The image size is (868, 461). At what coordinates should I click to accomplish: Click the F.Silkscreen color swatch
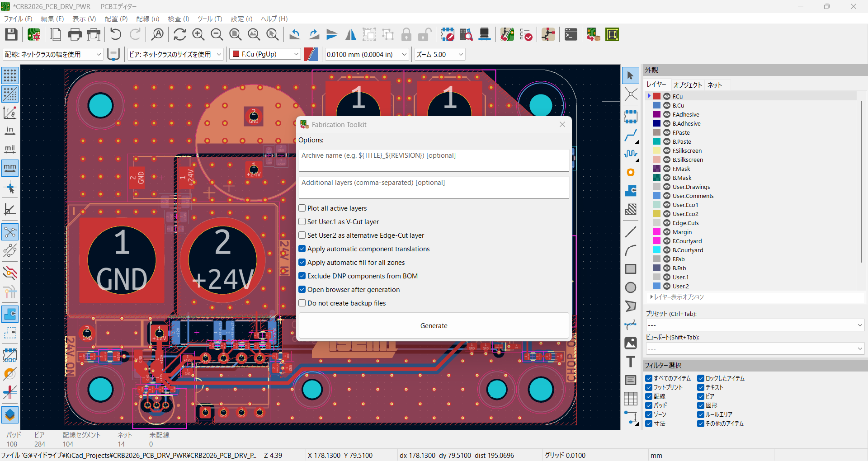coord(657,151)
